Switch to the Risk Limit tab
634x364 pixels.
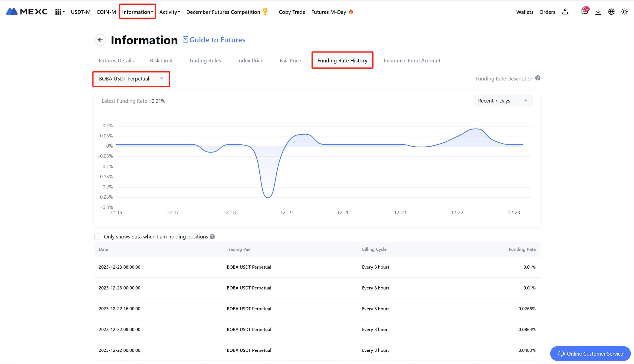[x=161, y=60]
